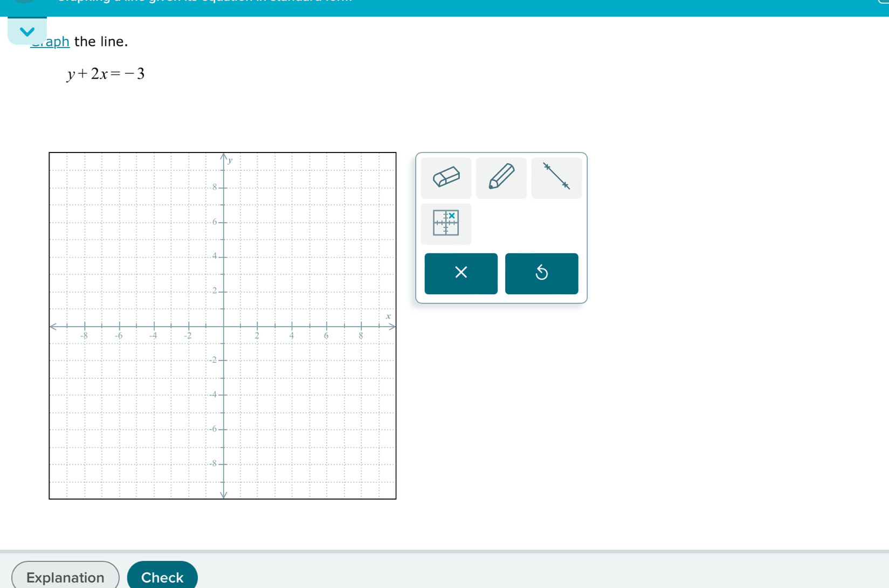This screenshot has height=588, width=889.
Task: Click the 2 tick mark on the x-axis
Action: tap(257, 326)
